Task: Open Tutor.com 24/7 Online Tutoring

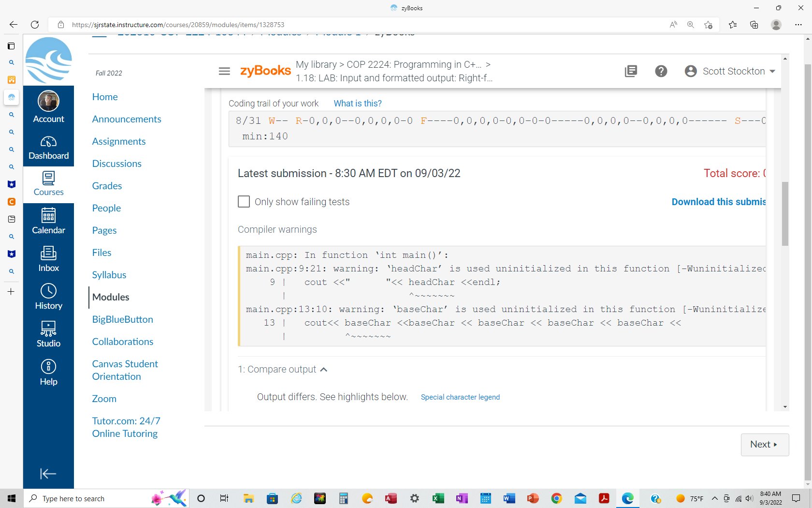Action: 126,427
